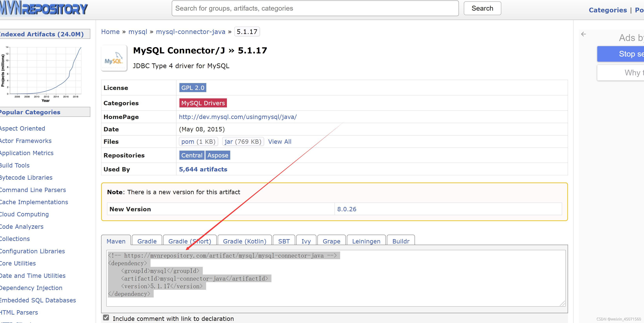The width and height of the screenshot is (644, 323).
Task: Switch to the Gradle tab
Action: click(x=147, y=241)
